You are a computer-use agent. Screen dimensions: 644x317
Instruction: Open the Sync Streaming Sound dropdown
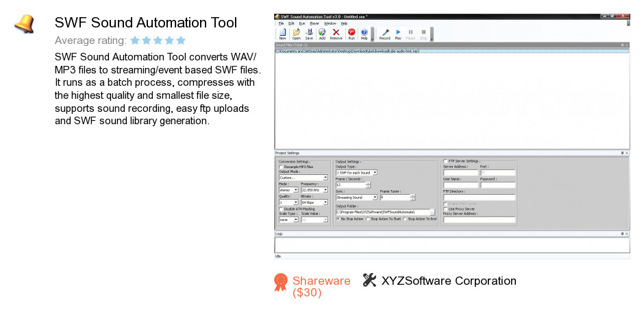[x=356, y=198]
